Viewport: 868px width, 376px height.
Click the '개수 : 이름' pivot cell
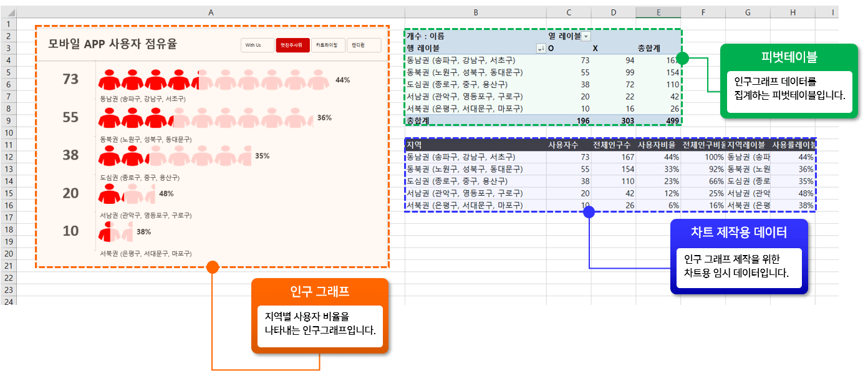(x=425, y=37)
